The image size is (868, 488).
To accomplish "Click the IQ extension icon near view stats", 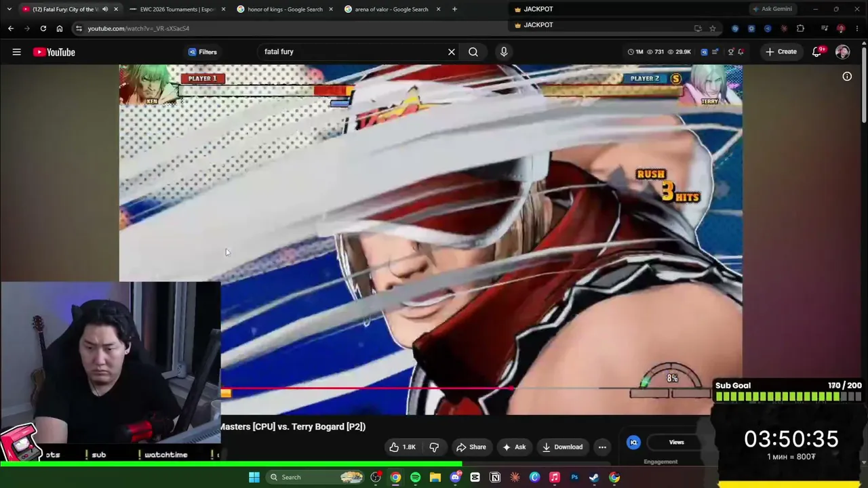I will (704, 52).
